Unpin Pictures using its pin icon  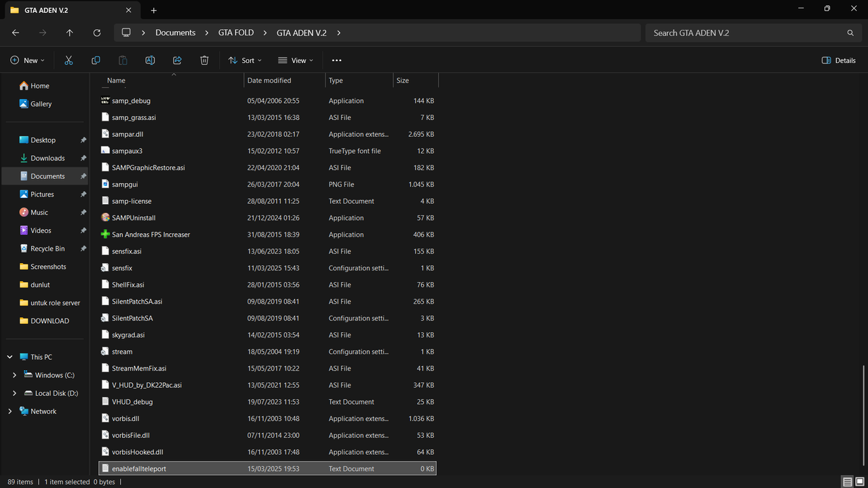point(83,195)
